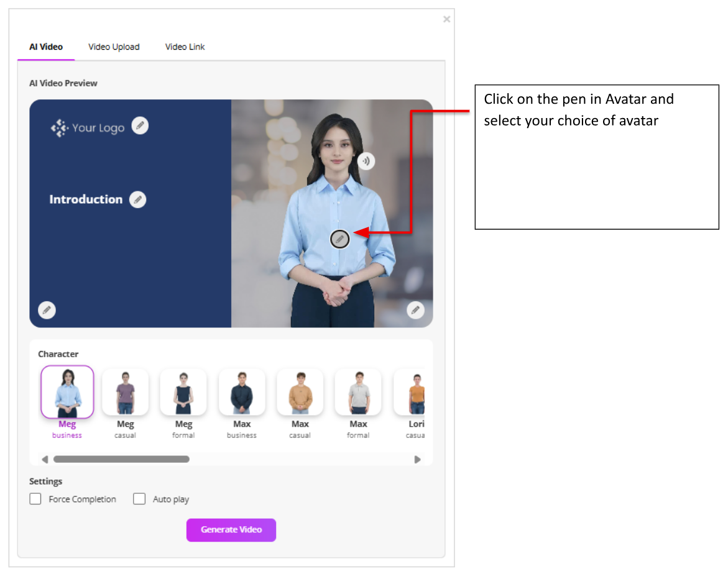Image resolution: width=728 pixels, height=574 pixels.
Task: Switch to the AI Video tab
Action: coord(46,47)
